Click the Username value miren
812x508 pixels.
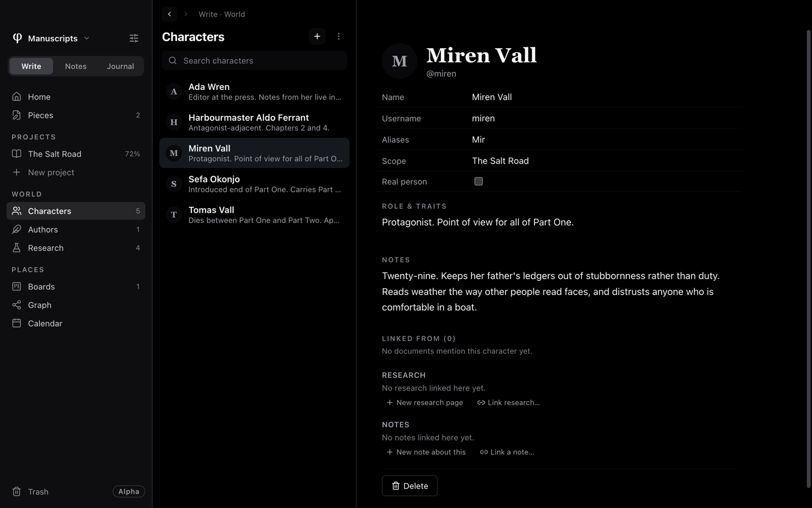pos(483,118)
